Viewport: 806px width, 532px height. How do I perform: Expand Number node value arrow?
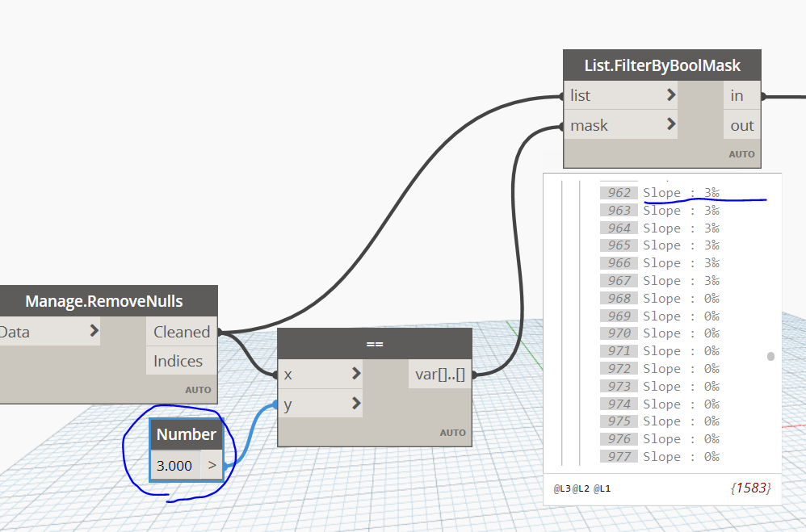212,466
